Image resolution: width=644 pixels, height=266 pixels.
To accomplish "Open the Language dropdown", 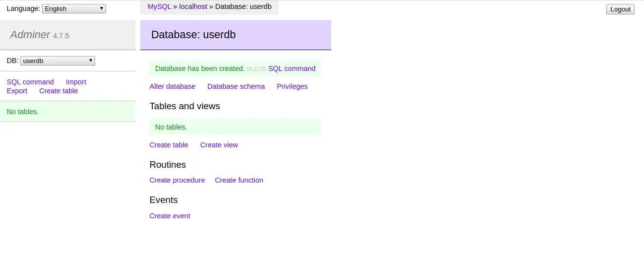I will [74, 8].
